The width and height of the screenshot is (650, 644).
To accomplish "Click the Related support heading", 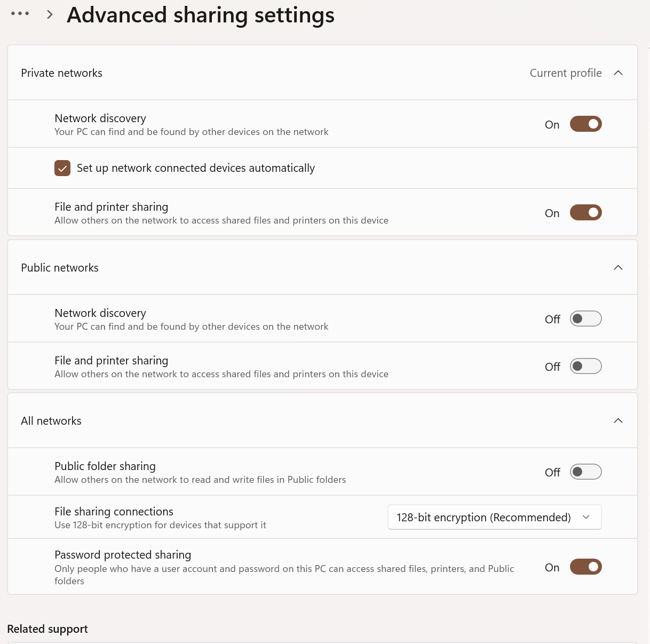I will [x=47, y=629].
